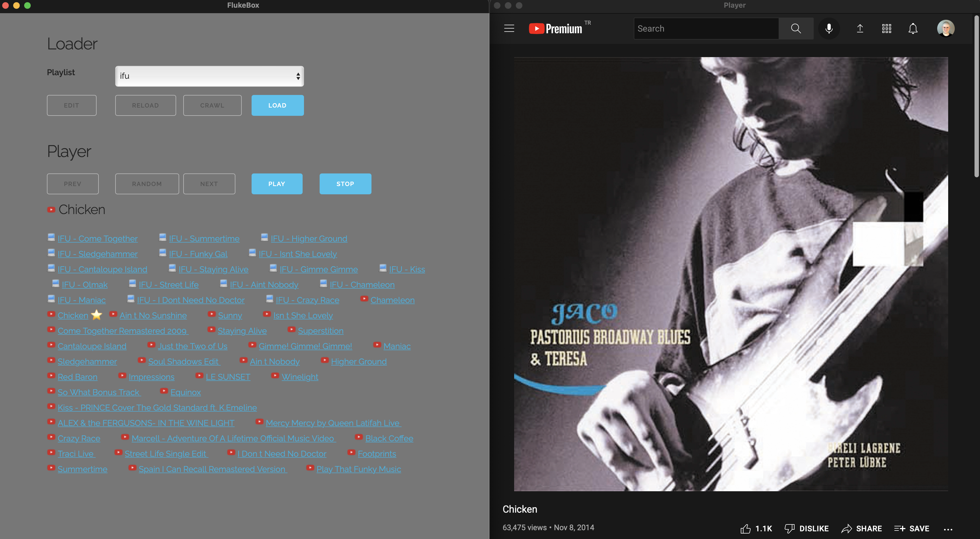
Task: Open the SAVE to playlist menu
Action: coord(911,528)
